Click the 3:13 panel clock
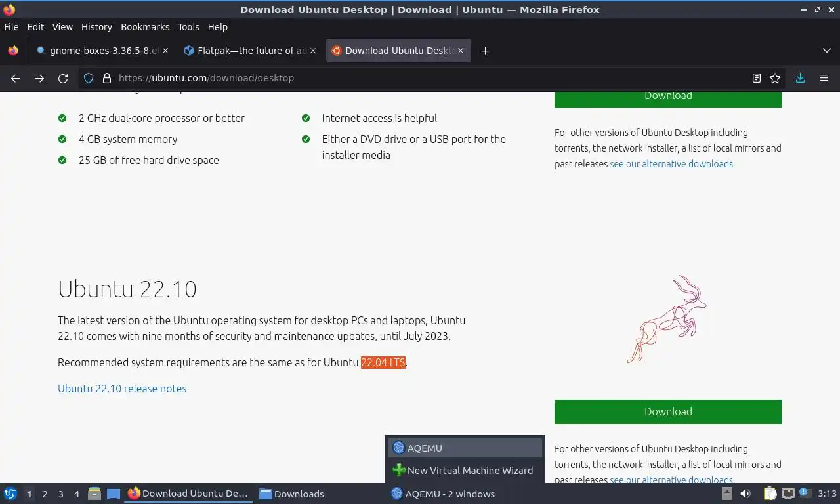 827,493
